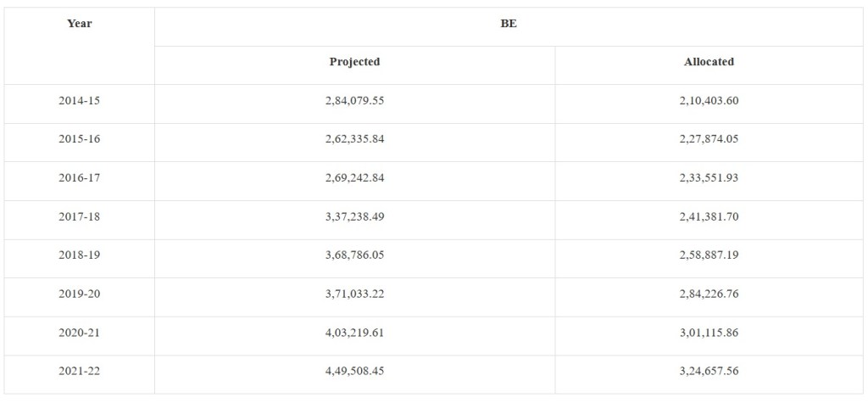Click projected value 2,84,079.55

[x=354, y=101]
